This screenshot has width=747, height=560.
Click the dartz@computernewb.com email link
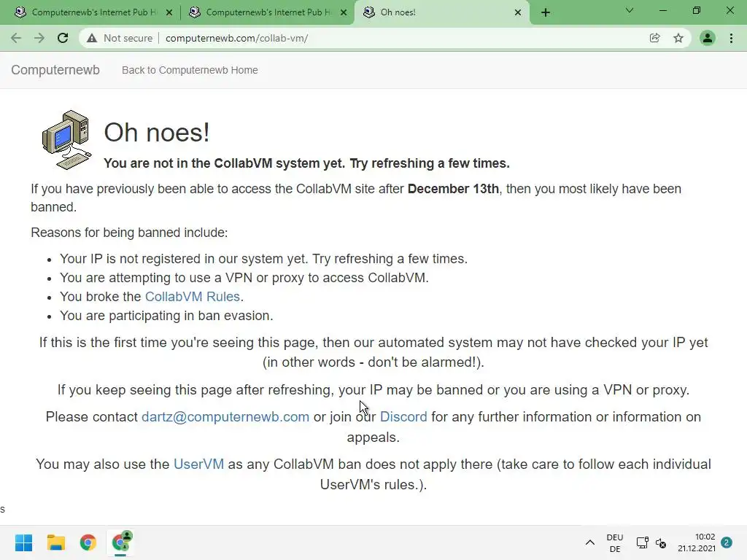point(225,416)
